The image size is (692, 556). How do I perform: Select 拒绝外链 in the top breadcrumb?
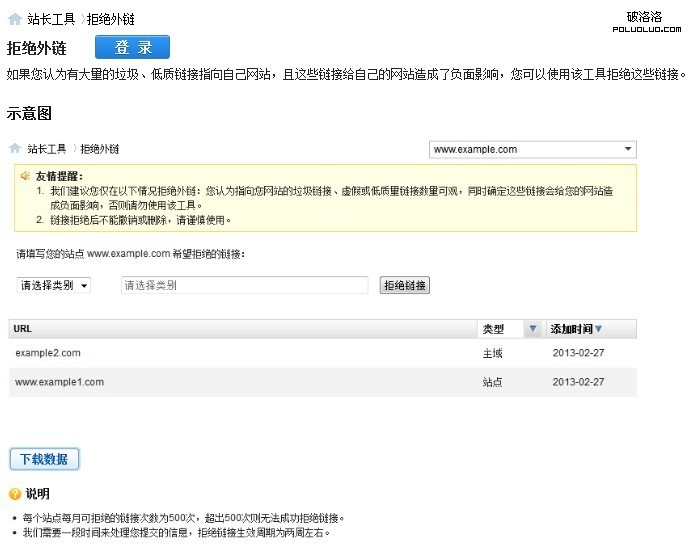pos(110,19)
